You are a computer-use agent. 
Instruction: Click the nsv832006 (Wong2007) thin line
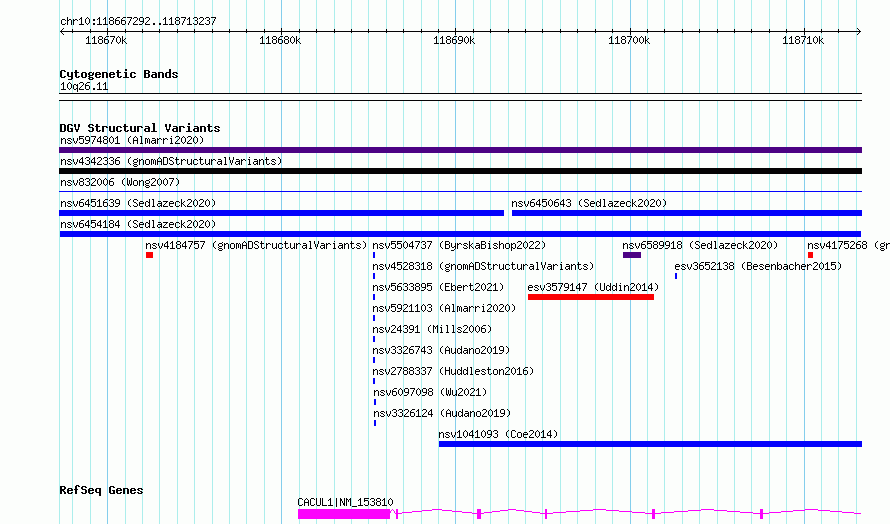460,192
